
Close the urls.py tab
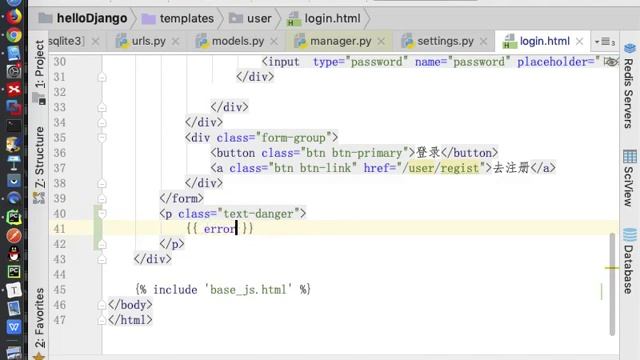click(176, 42)
